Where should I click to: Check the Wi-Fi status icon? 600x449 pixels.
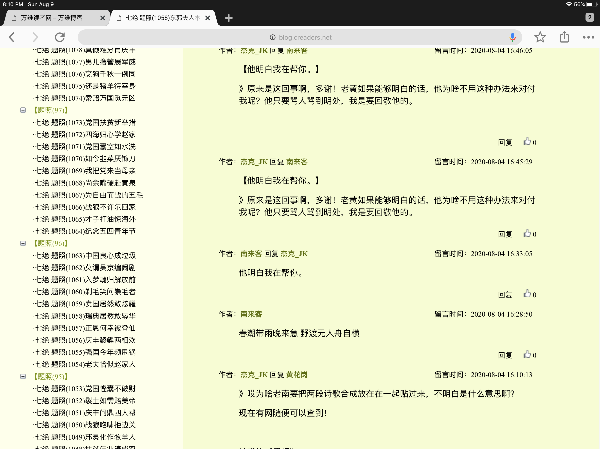569,4
